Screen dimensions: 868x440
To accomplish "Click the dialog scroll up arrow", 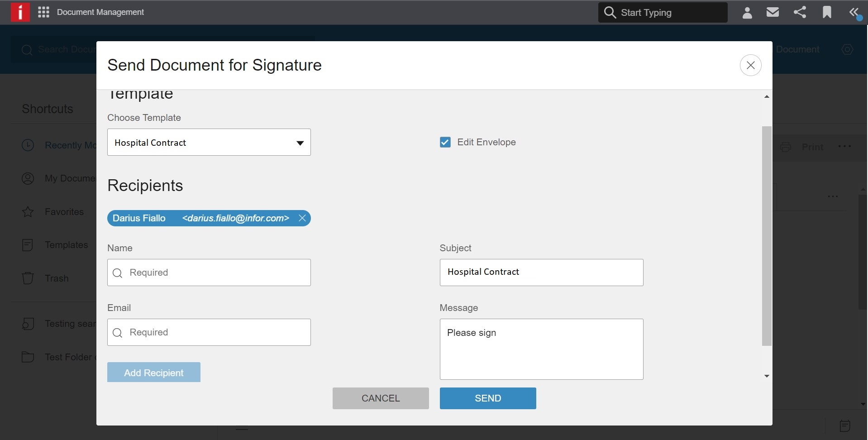I will (x=767, y=96).
